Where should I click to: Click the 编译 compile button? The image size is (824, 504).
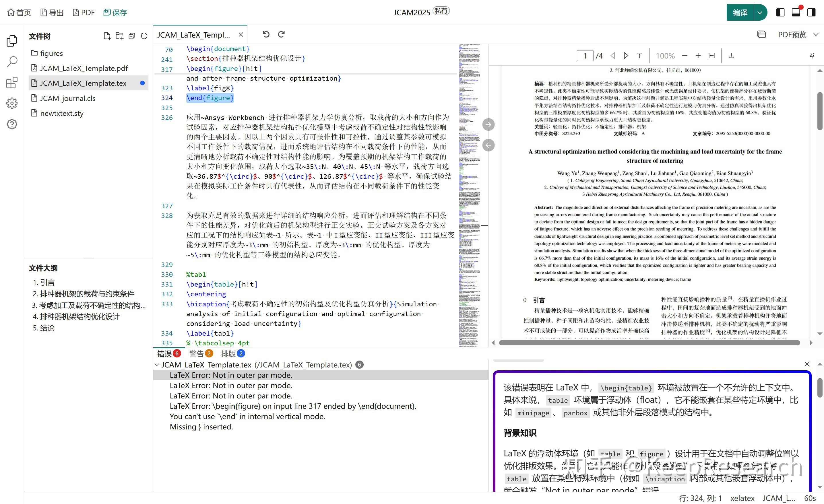point(740,13)
